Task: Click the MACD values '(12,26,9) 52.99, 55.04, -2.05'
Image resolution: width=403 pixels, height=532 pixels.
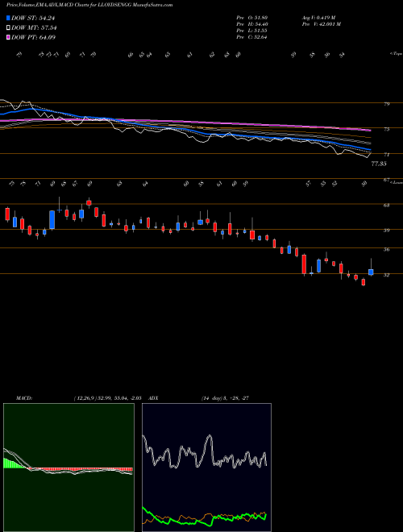Action: click(110, 397)
